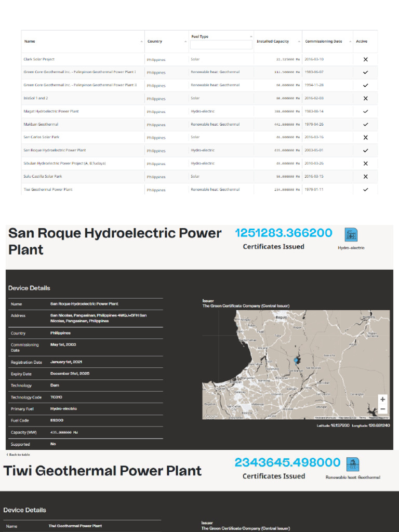Select the San Carlos Solar Park row name
Screen dimensions: 399x532
click(42, 137)
